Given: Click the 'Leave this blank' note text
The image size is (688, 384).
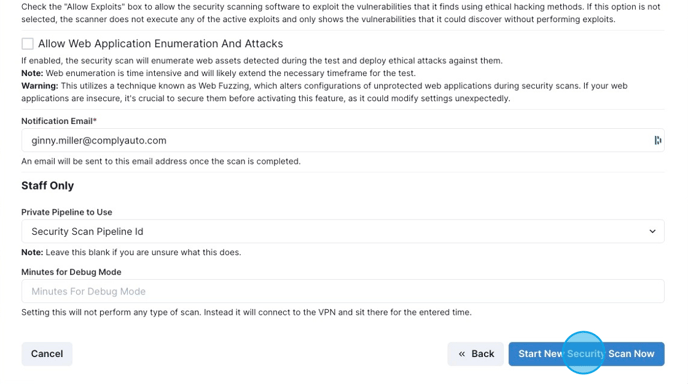Looking at the screenshot, I should 131,252.
